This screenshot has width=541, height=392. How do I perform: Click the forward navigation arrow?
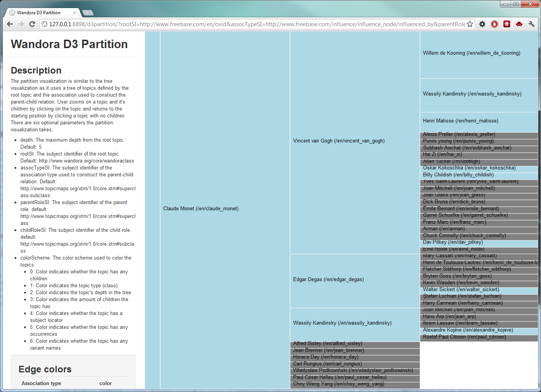[x=20, y=24]
